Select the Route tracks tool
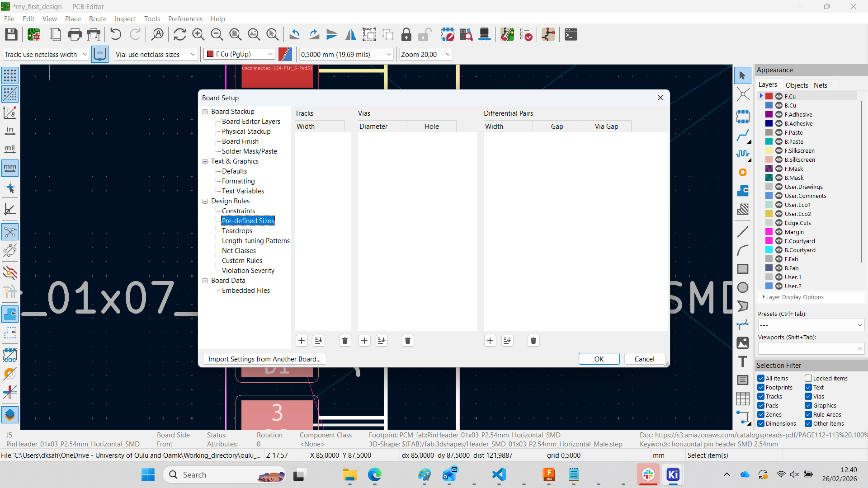The image size is (868, 488). (742, 135)
